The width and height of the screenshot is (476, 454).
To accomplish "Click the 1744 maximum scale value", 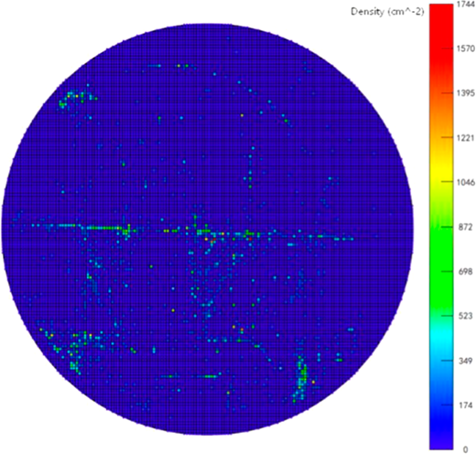I will [465, 5].
